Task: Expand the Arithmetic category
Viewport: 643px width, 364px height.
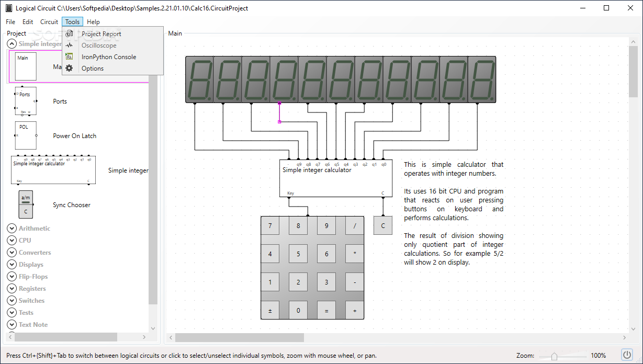Action: pyautogui.click(x=12, y=228)
